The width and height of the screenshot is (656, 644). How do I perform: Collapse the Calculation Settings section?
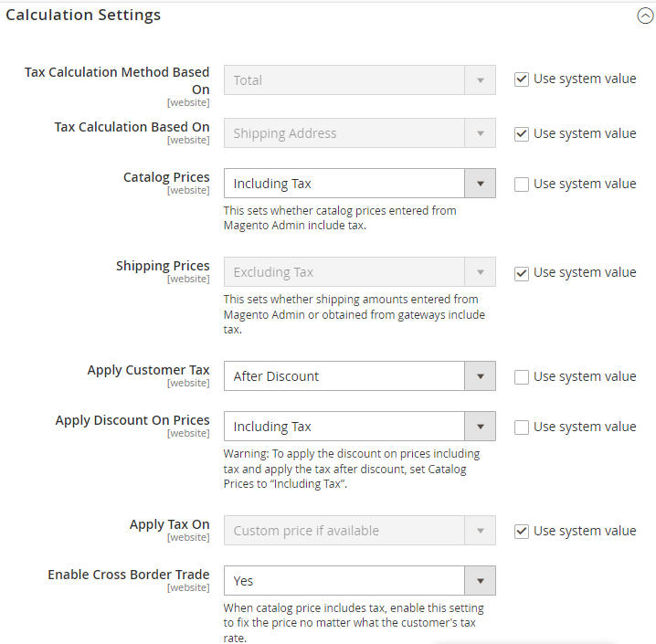coord(83,15)
